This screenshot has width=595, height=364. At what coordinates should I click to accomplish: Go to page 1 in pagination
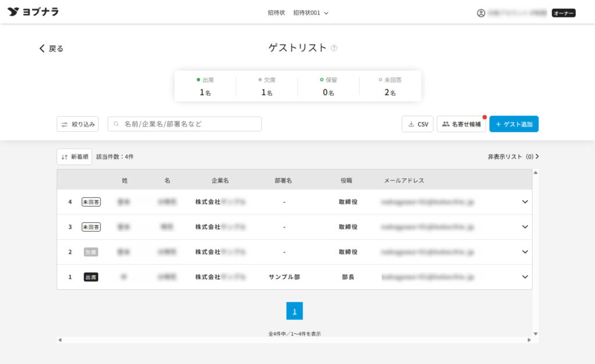click(x=294, y=311)
